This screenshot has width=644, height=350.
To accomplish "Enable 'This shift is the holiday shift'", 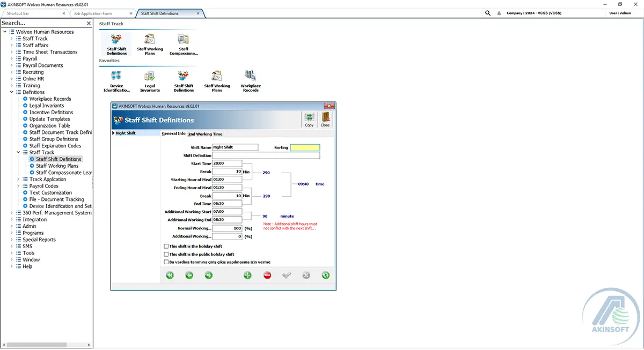I will tap(166, 246).
